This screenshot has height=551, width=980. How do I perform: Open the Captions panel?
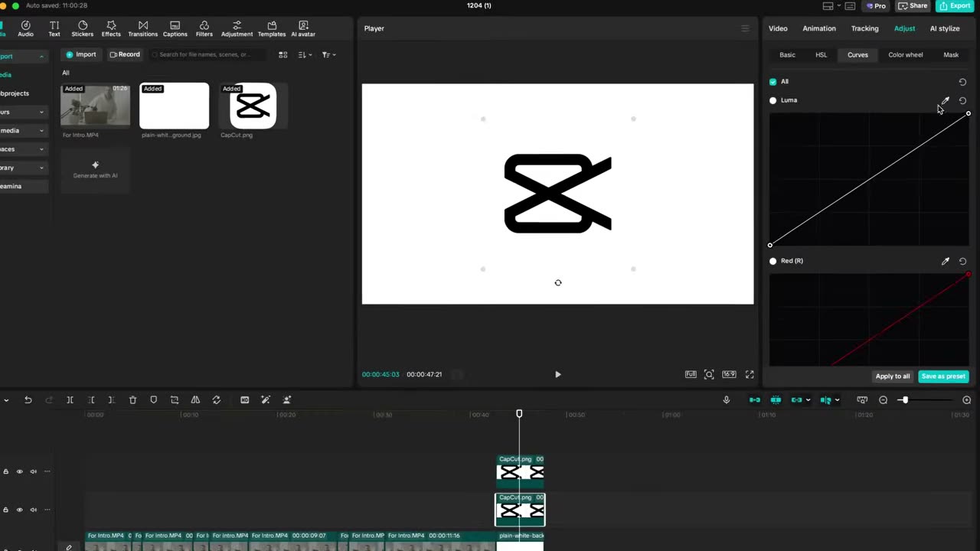175,29
